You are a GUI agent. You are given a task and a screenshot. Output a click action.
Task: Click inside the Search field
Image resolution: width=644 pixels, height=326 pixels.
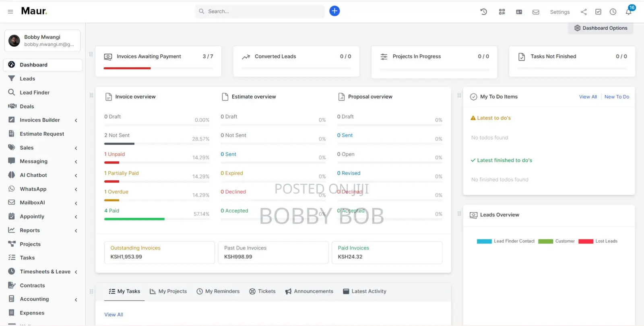[260, 11]
